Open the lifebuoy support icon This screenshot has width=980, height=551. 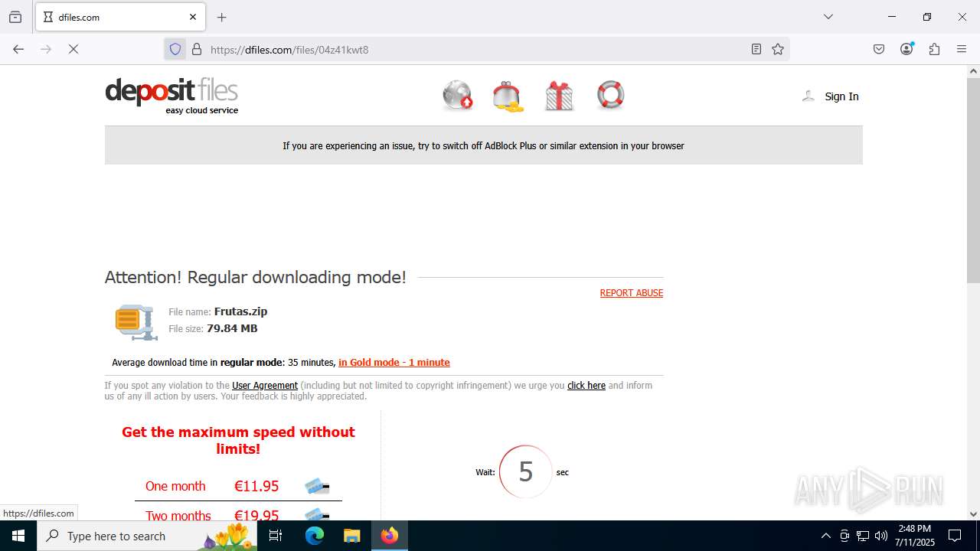(610, 95)
